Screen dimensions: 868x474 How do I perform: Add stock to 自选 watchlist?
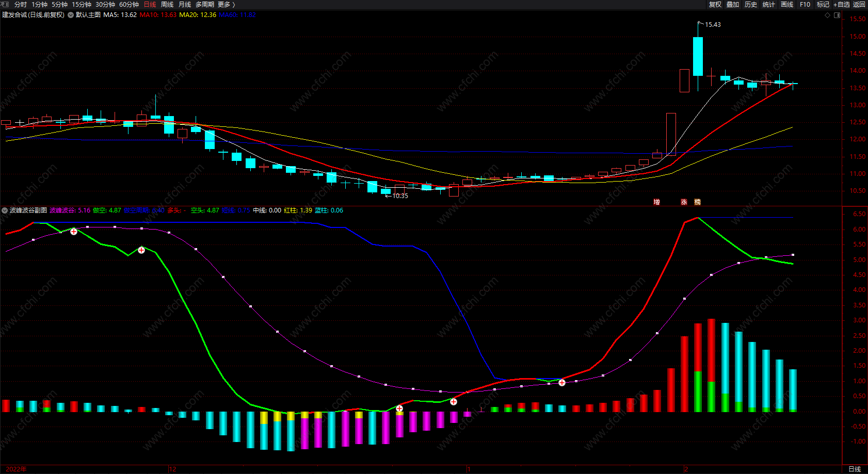click(842, 5)
